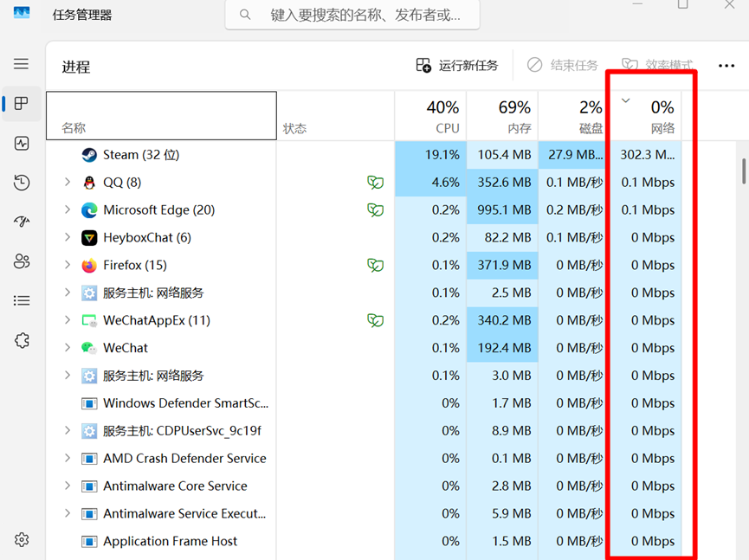Expand the WeChat process group
Image resolution: width=749 pixels, height=560 pixels.
click(x=68, y=348)
